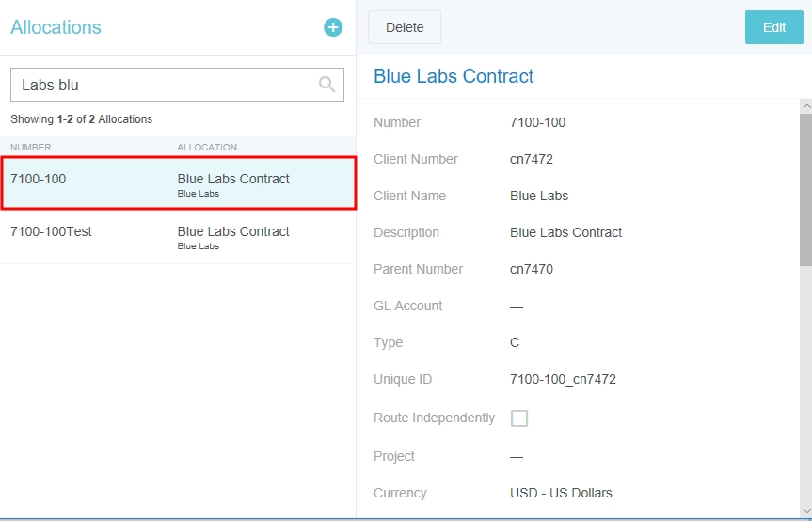Screen dimensions: 812x521
Task: Toggle the Route Independently checkbox
Action: coord(519,418)
